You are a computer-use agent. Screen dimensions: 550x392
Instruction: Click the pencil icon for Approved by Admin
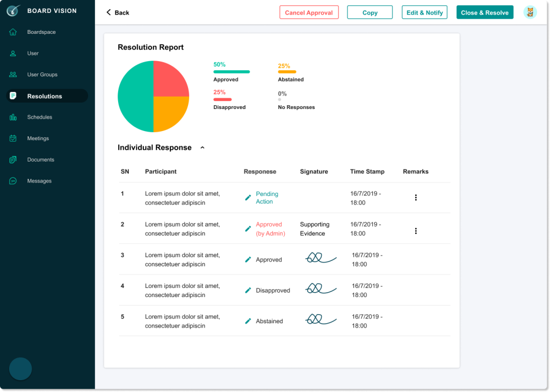tap(248, 229)
